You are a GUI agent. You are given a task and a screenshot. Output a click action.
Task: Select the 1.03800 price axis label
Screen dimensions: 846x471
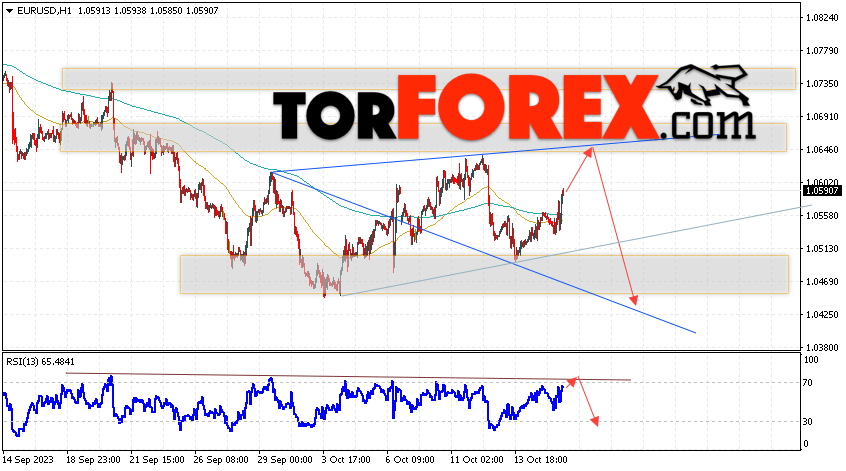pos(822,347)
